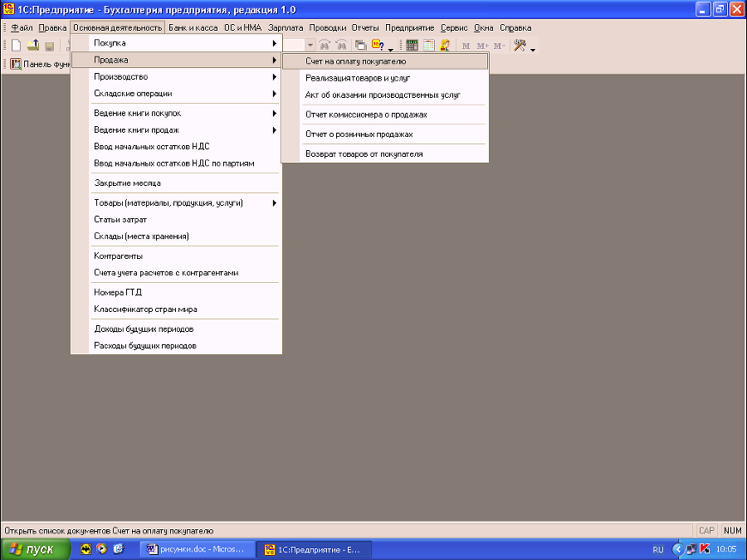The image size is (747, 560).
Task: Click the M+ memory toolbar button
Action: click(482, 46)
